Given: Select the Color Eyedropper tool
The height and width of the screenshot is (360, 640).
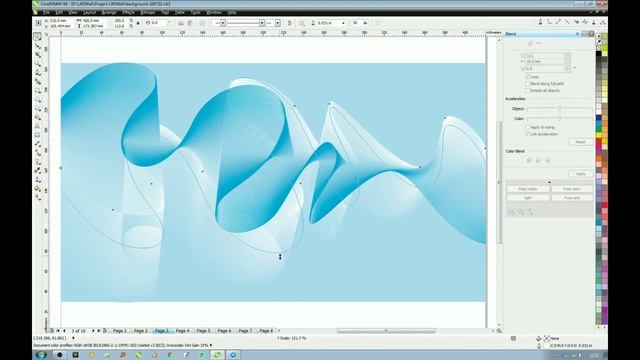Looking at the screenshot, I should pyautogui.click(x=38, y=171).
